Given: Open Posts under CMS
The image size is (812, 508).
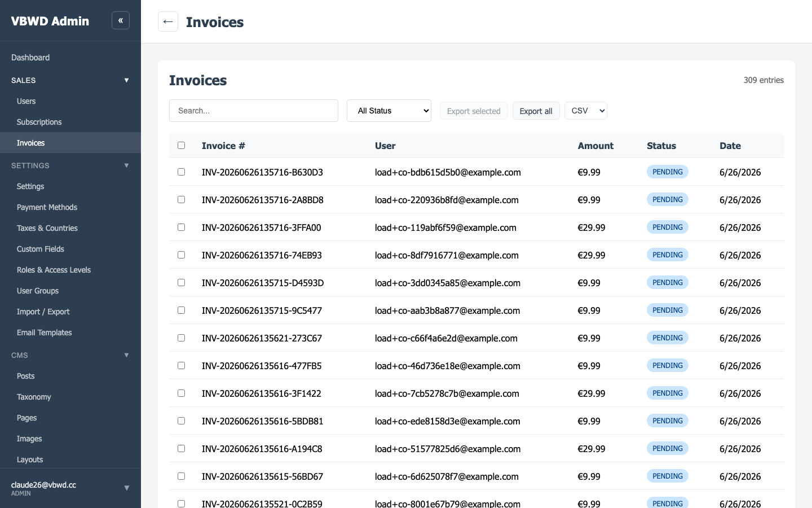Looking at the screenshot, I should (x=70, y=376).
